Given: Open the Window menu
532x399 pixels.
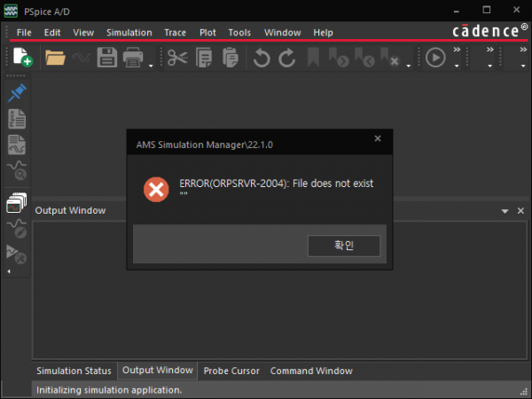Looking at the screenshot, I should pos(283,33).
